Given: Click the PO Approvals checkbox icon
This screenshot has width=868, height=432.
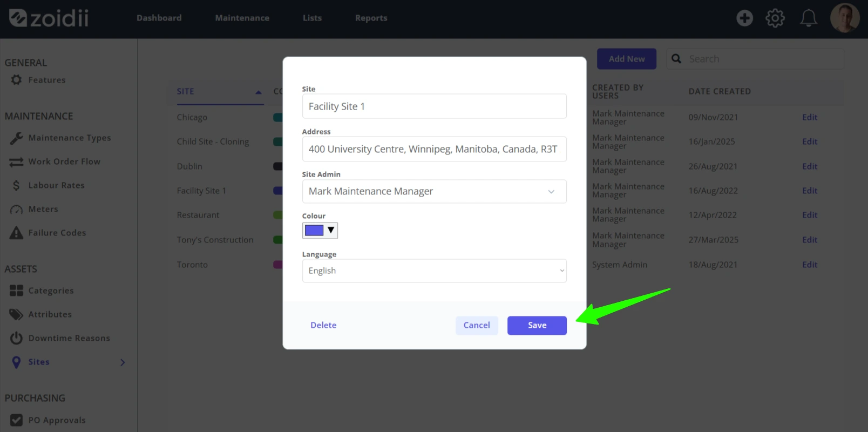Looking at the screenshot, I should 16,420.
